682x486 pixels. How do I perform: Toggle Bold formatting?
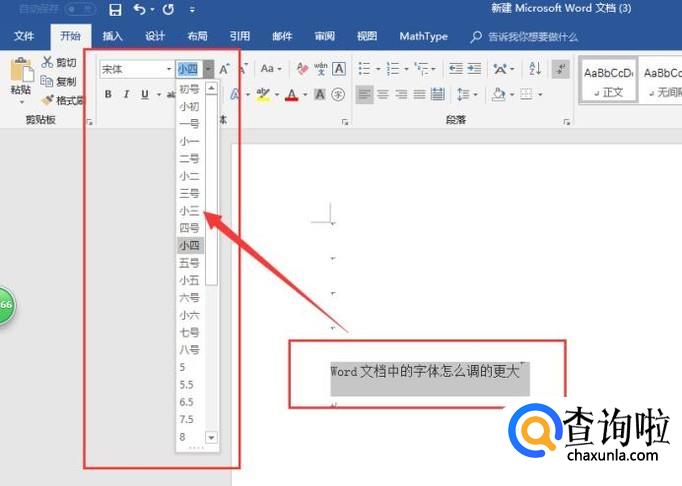pos(108,94)
